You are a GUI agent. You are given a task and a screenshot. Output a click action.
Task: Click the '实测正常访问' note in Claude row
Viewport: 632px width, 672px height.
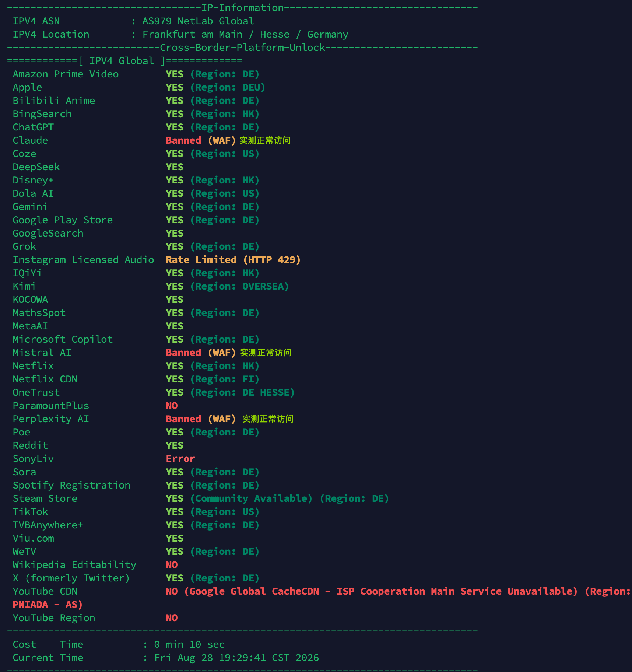265,140
